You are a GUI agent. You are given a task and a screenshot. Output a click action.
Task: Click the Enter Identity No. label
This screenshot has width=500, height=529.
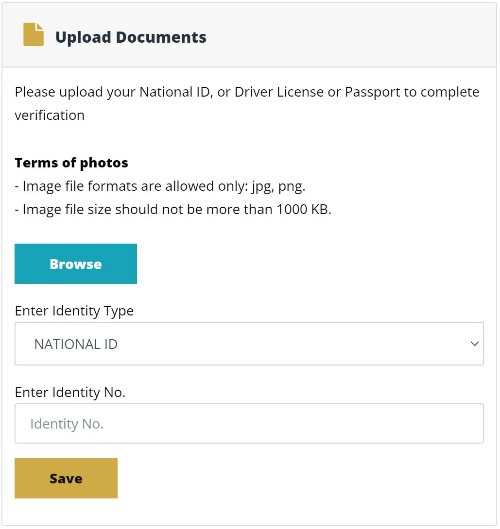pyautogui.click(x=70, y=393)
